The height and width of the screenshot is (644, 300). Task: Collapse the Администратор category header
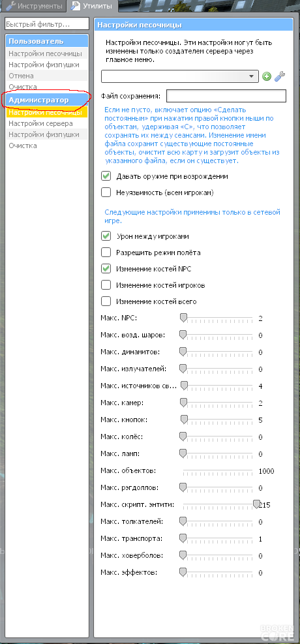47,100
